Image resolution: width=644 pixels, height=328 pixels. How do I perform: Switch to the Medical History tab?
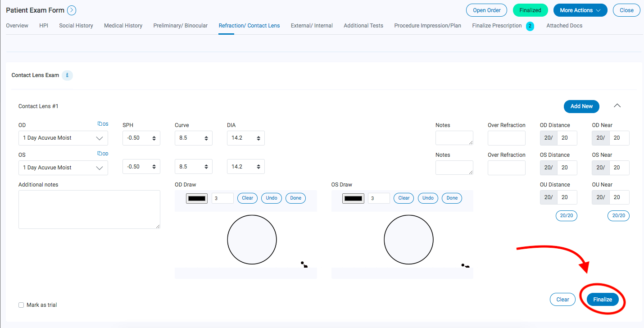(x=123, y=26)
